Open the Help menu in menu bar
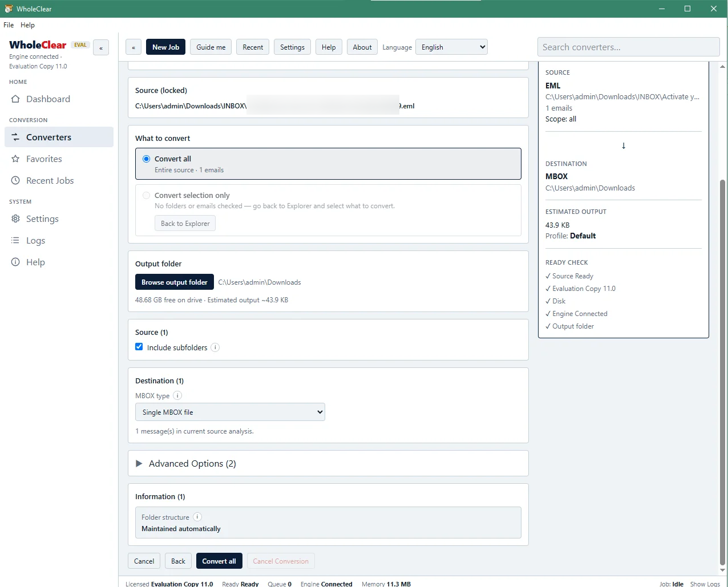Image resolution: width=728 pixels, height=587 pixels. (x=27, y=25)
